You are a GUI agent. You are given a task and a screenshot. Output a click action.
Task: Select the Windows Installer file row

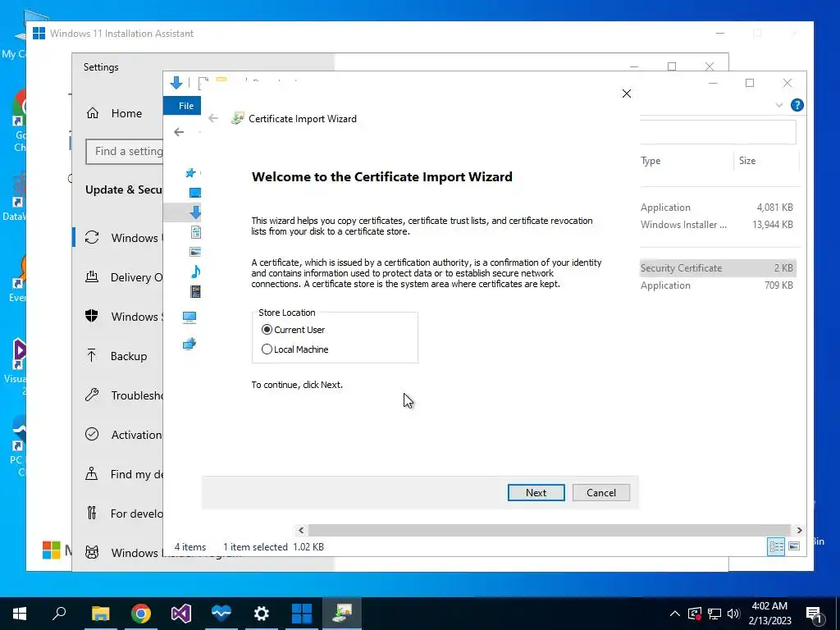718,225
